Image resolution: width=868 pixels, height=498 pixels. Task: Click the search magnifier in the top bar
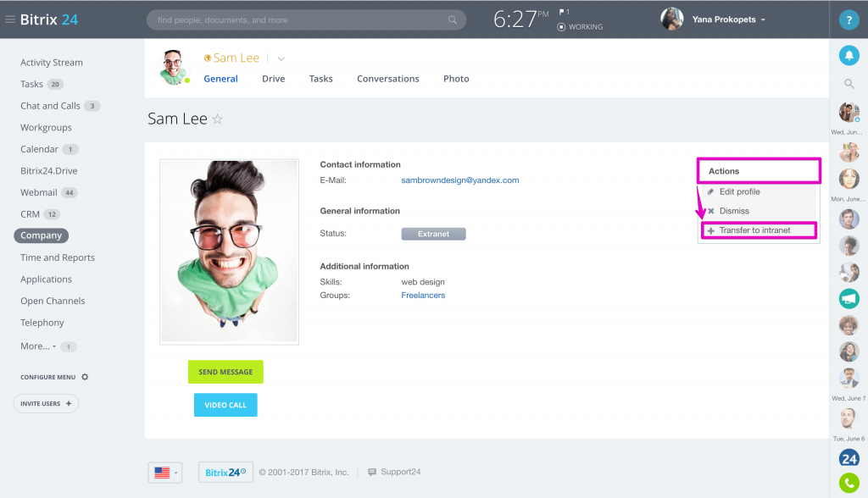(x=453, y=20)
